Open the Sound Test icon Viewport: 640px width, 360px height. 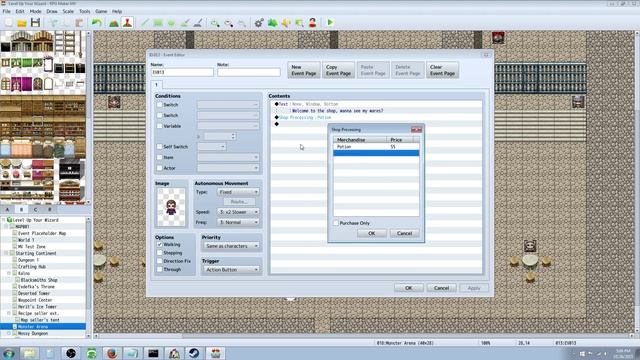(x=286, y=23)
